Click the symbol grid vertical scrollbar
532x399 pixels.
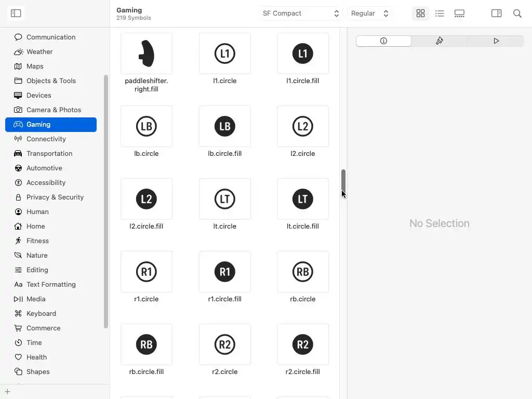click(x=343, y=180)
